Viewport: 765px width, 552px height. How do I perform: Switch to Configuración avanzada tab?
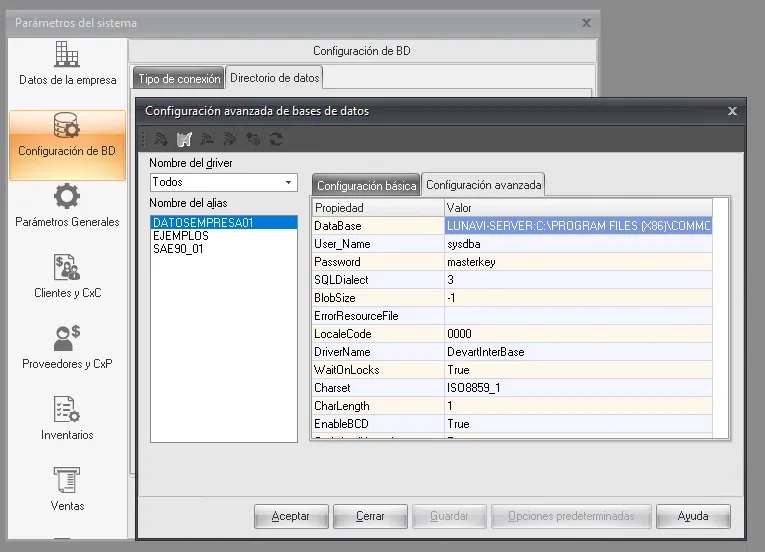coord(483,184)
